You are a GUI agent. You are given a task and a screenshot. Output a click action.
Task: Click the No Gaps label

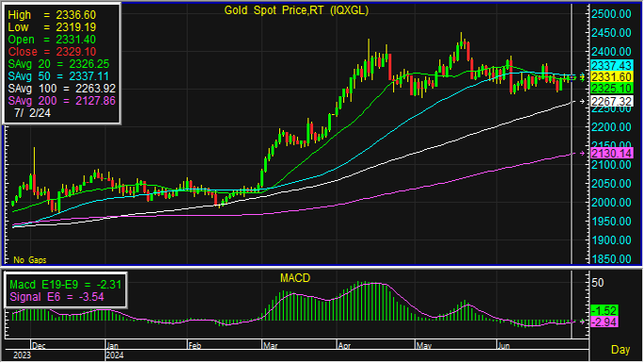(30, 260)
